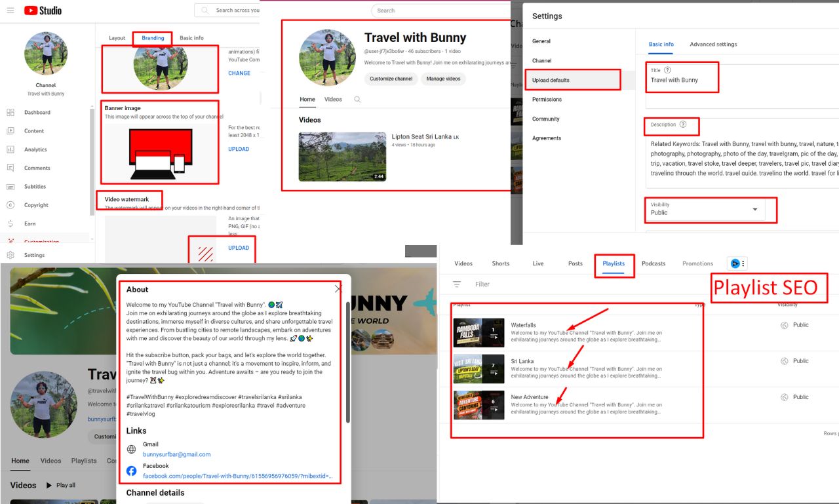Viewport: 839px width, 504px height.
Task: Click the Settings gear icon
Action: 10,255
